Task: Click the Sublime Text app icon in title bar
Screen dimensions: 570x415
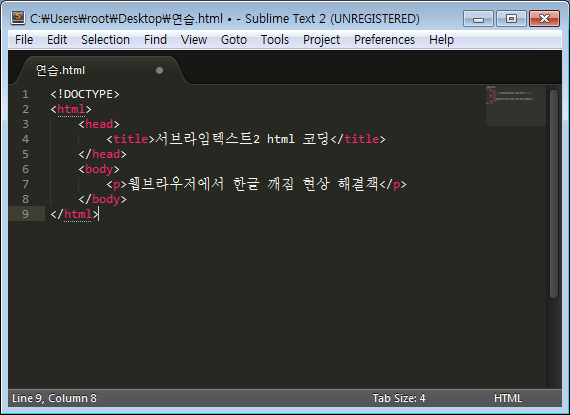Action: pyautogui.click(x=17, y=18)
